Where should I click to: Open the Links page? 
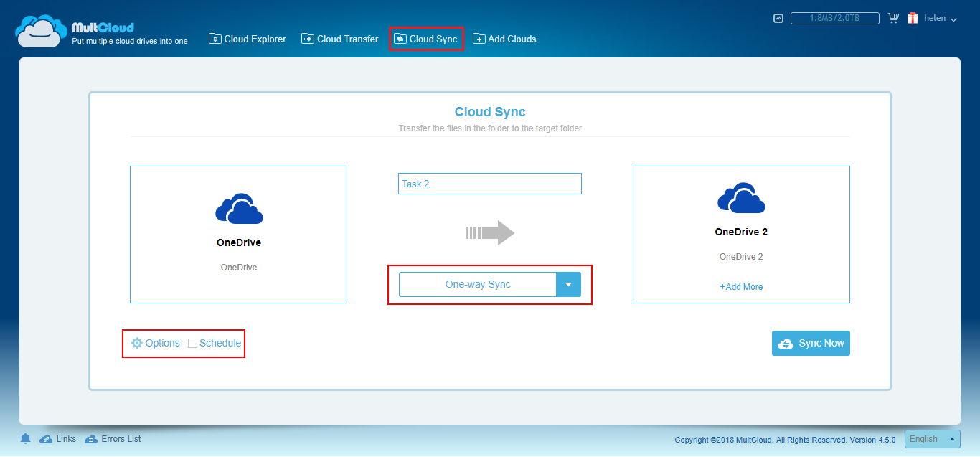click(x=58, y=438)
